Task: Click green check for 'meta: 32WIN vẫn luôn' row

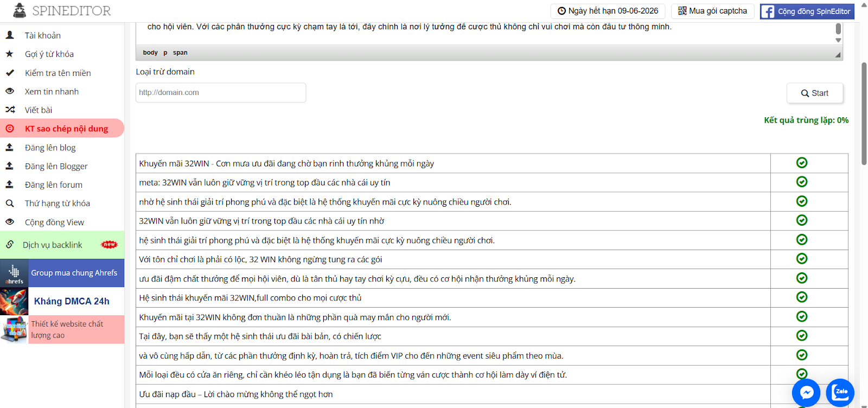Action: click(x=802, y=182)
